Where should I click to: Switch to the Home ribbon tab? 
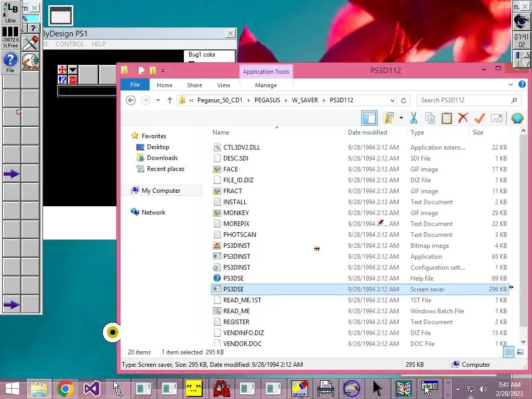(x=165, y=85)
